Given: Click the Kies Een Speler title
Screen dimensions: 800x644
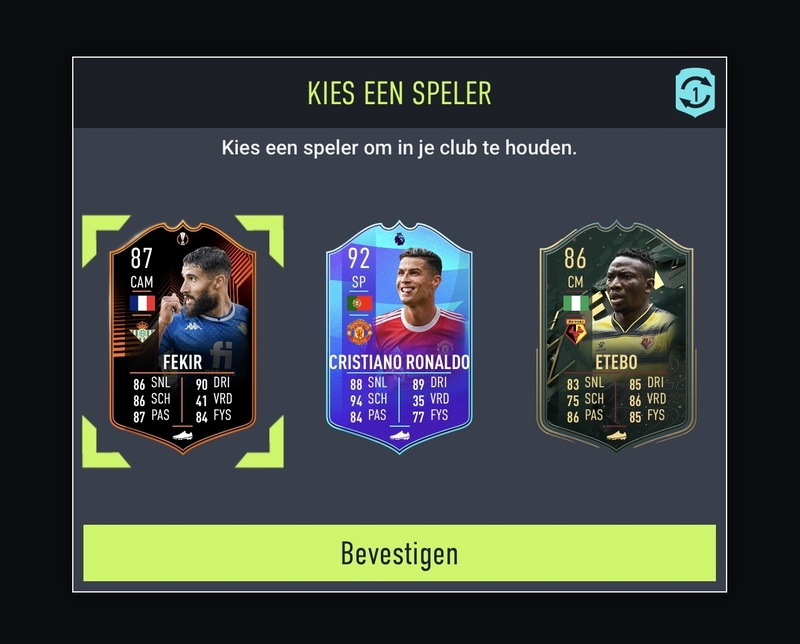Looking at the screenshot, I should (x=399, y=93).
